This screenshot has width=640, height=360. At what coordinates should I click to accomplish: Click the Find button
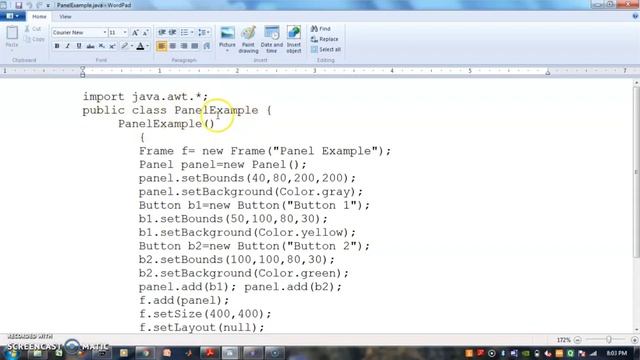321,29
